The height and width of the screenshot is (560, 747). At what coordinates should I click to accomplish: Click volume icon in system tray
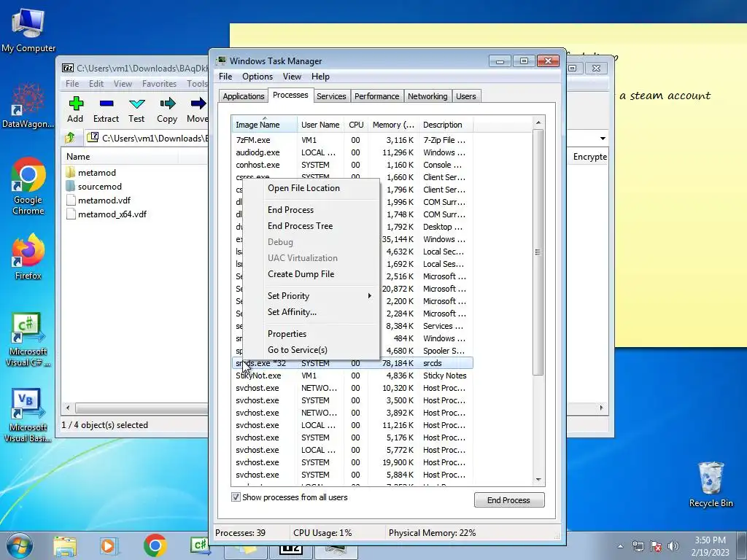pos(673,546)
